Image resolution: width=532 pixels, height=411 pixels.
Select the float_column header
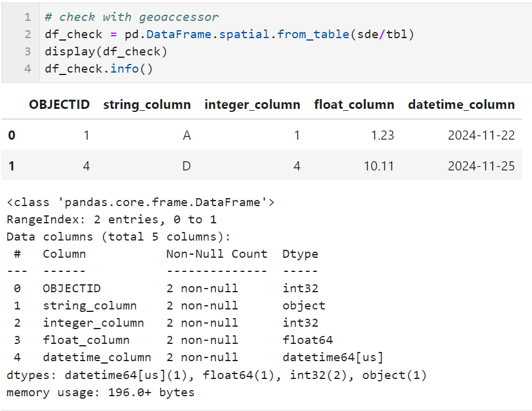(x=354, y=104)
